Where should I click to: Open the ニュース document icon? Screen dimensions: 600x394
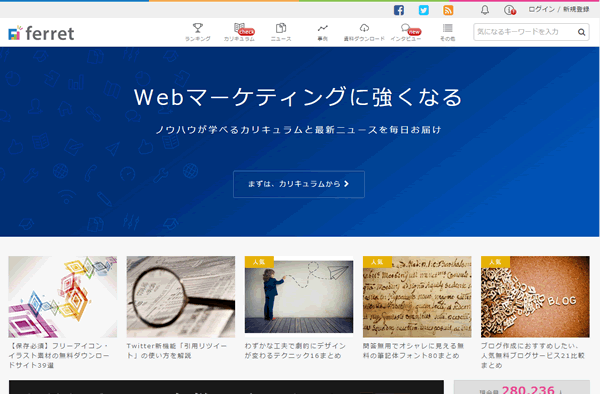click(x=281, y=28)
